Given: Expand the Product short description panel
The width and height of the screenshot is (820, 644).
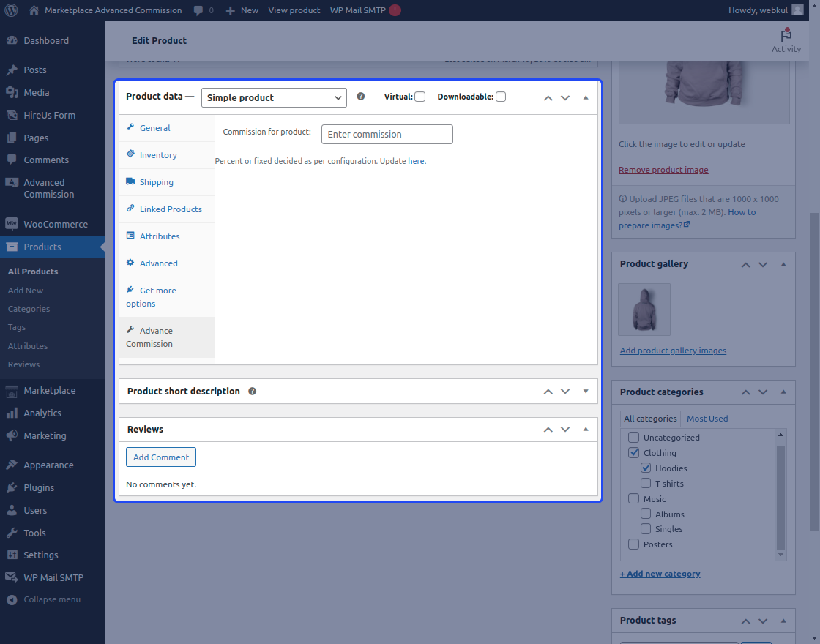Looking at the screenshot, I should click(585, 391).
